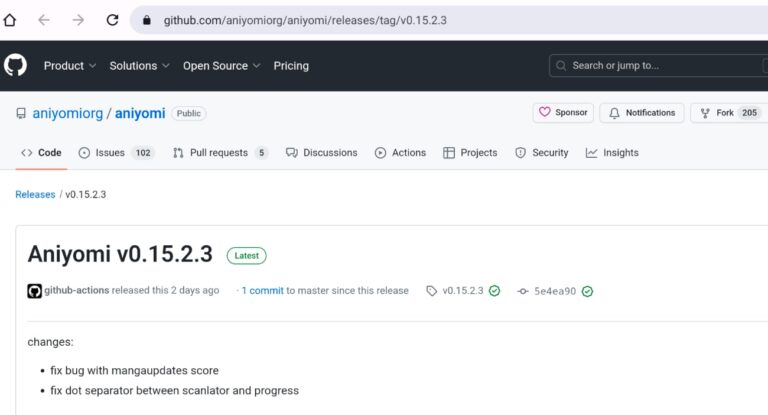Click the browser back arrow
The width and height of the screenshot is (768, 415).
(44, 20)
